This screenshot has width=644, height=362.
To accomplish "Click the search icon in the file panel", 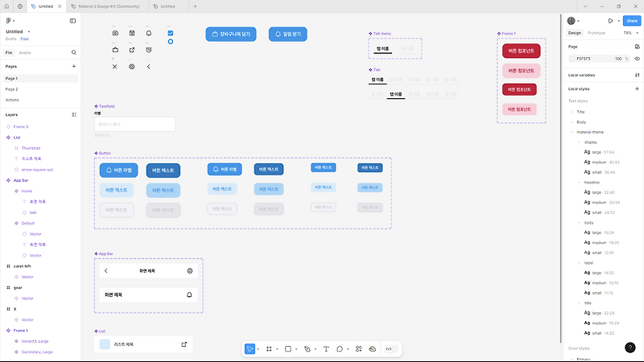I will pyautogui.click(x=74, y=52).
